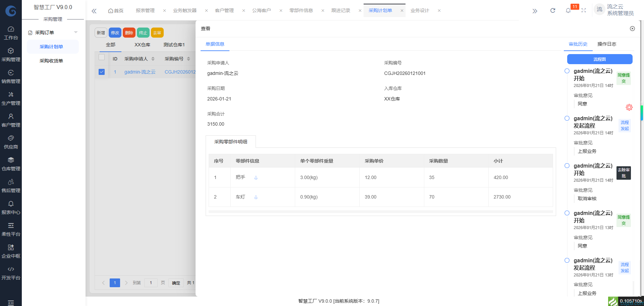The width and height of the screenshot is (644, 306).
Task: Open the XX仓库 filter tab
Action: coord(142,44)
